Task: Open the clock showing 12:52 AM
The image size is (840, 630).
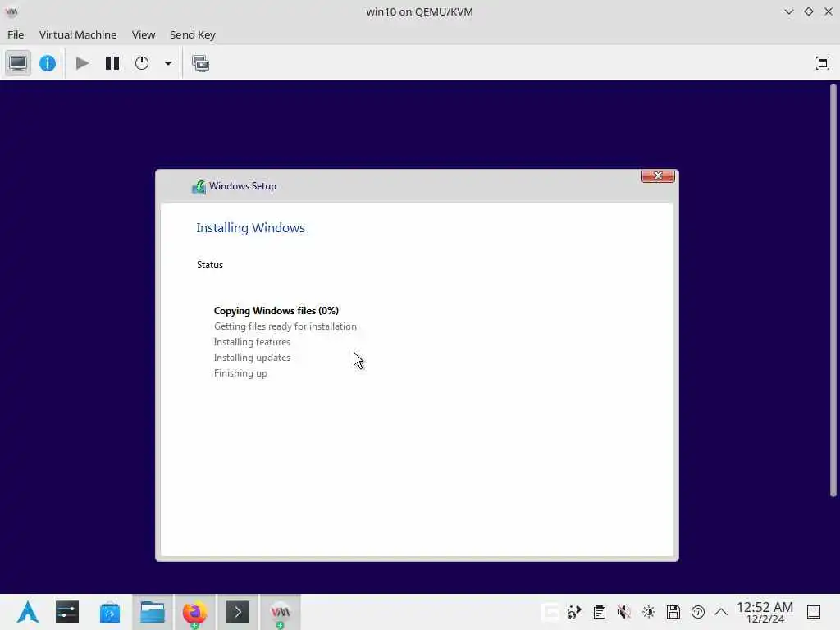Action: pos(765,612)
